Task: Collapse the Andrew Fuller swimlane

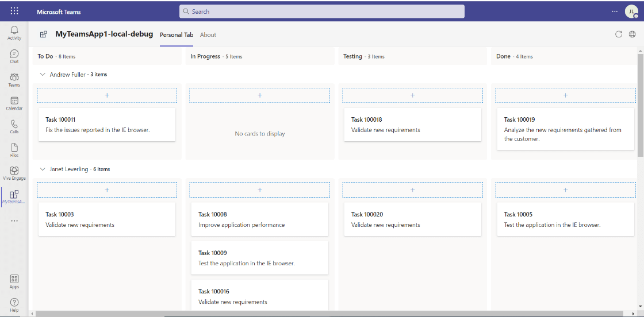Action: (43, 75)
